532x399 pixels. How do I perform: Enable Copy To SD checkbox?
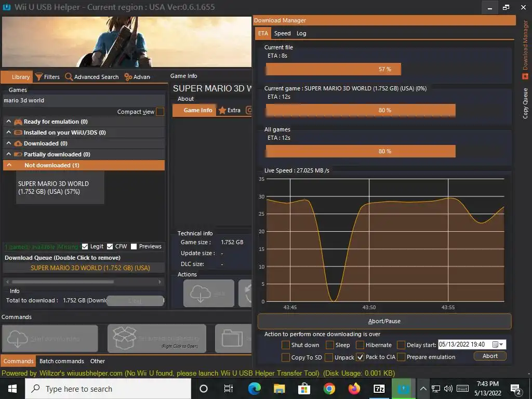point(286,357)
